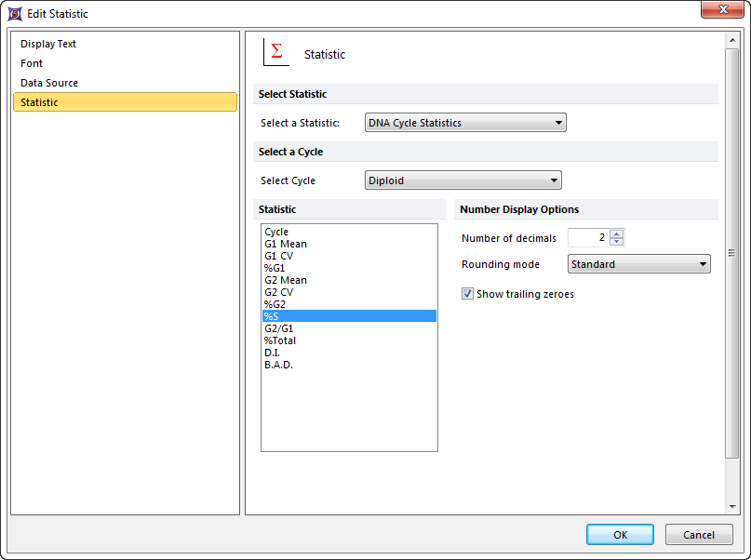Click the Number of decimals field
Viewport: 751px width, 560px height.
pyautogui.click(x=588, y=238)
